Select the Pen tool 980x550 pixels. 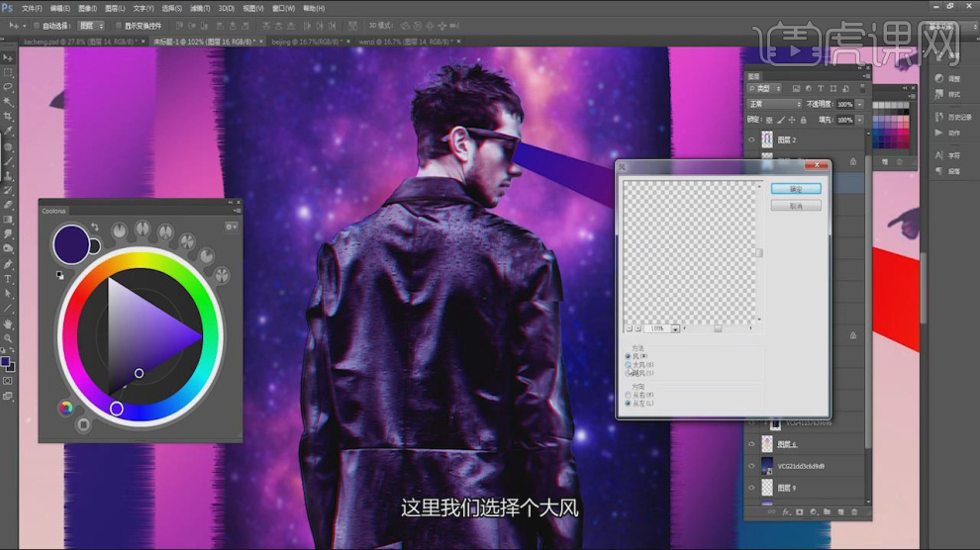pos(8,264)
